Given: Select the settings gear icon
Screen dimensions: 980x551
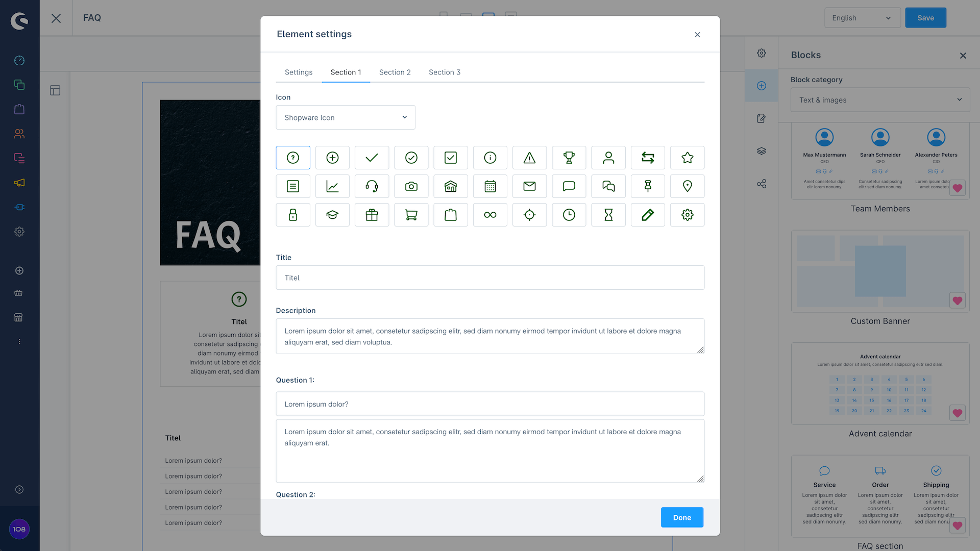Looking at the screenshot, I should (687, 215).
